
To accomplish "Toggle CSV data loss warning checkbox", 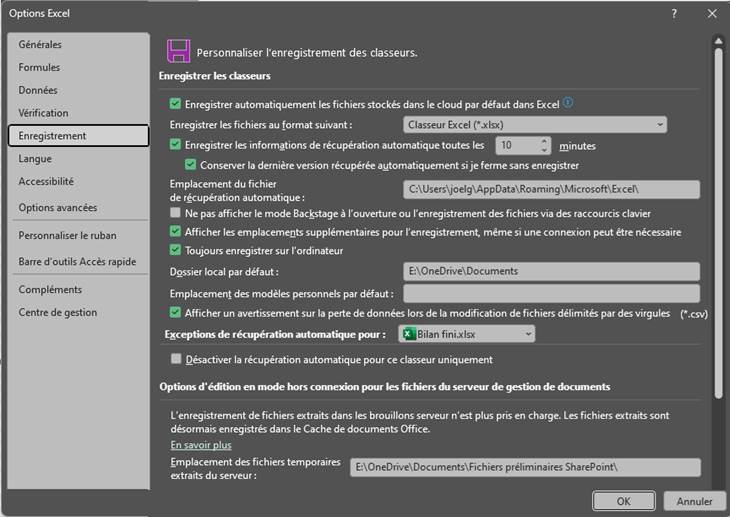I will (x=175, y=313).
